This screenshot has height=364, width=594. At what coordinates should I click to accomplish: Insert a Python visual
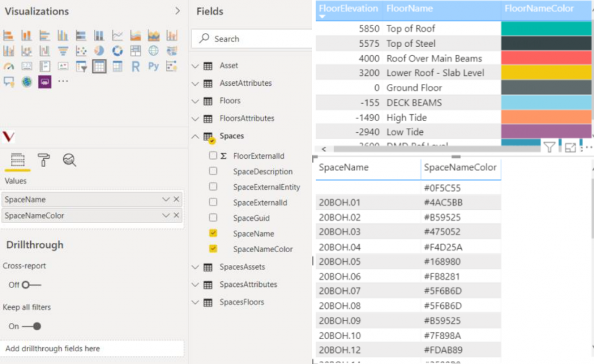153,67
